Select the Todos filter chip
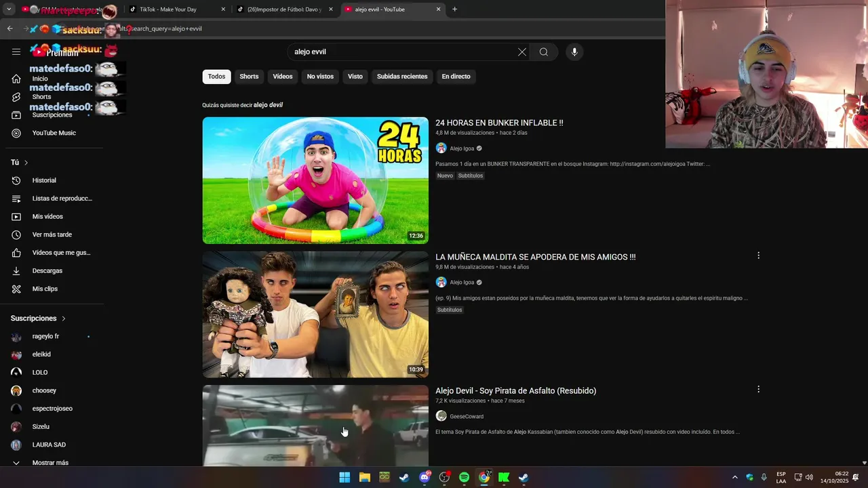868x488 pixels. (x=216, y=77)
